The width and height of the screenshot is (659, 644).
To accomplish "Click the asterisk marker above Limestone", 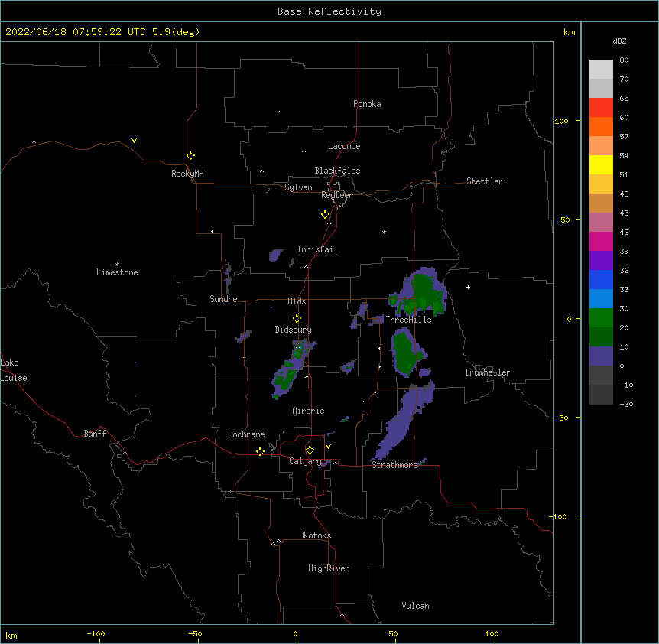I will tap(117, 265).
